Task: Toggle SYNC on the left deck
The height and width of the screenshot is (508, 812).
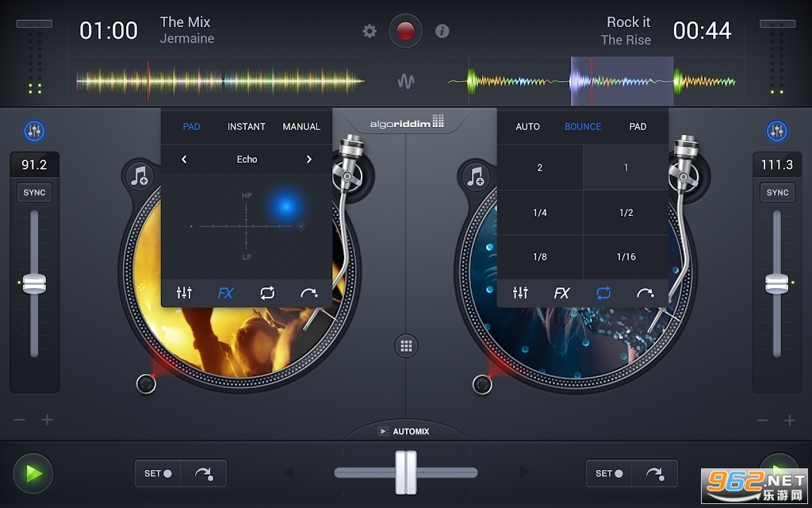Action: (x=34, y=192)
